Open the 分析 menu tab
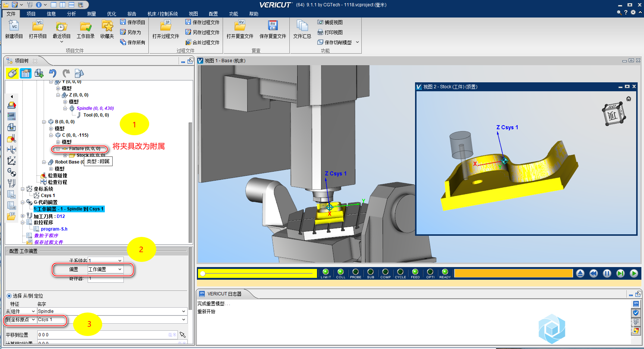The width and height of the screenshot is (644, 349). click(x=71, y=14)
